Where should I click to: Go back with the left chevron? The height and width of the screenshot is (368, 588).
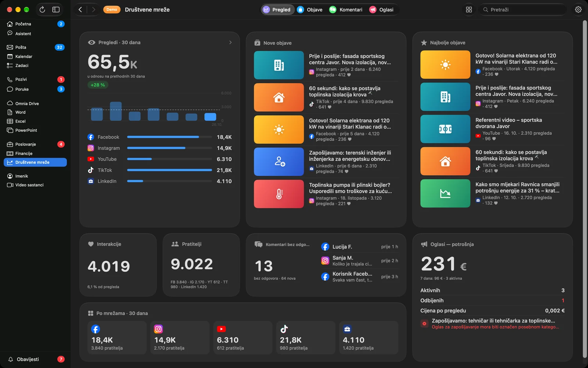pyautogui.click(x=80, y=10)
